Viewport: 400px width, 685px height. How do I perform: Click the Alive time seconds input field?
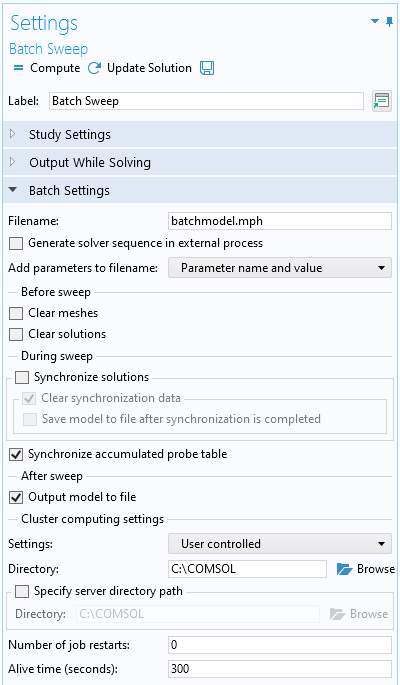[x=280, y=669]
